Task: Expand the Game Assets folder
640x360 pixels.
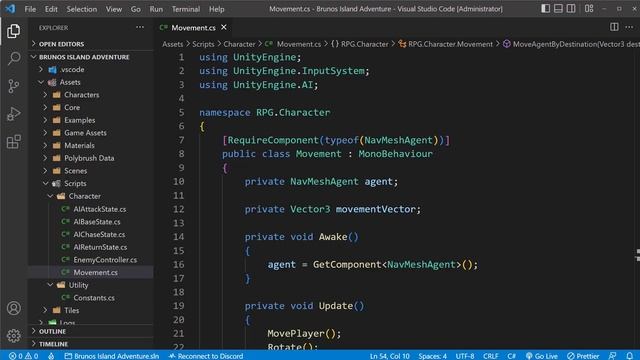Action: tap(91, 133)
